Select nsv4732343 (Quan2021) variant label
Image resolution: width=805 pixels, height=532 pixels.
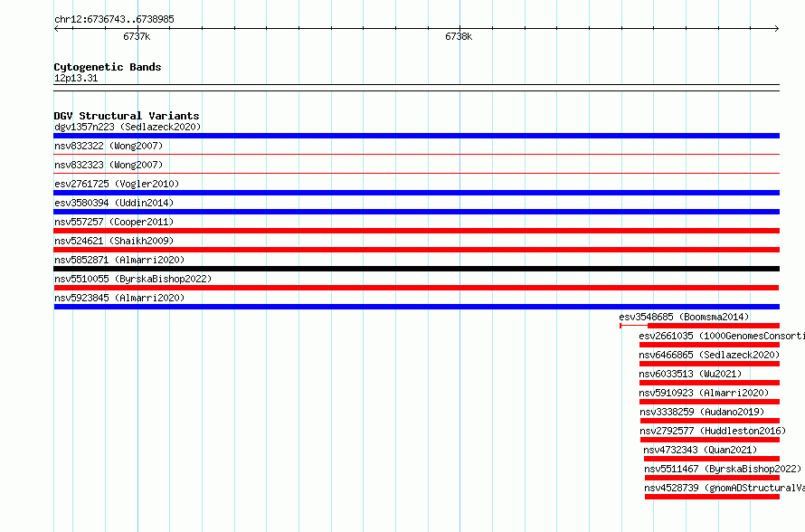[x=700, y=450]
